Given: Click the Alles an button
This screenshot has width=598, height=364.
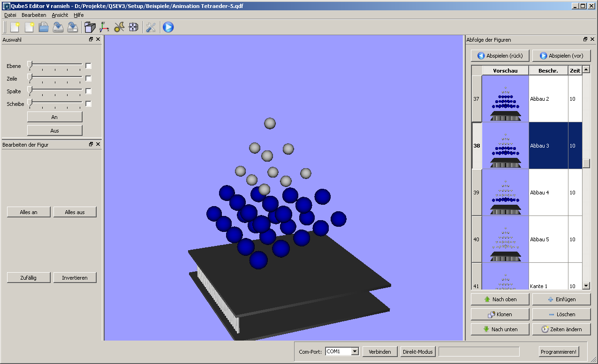Looking at the screenshot, I should tap(29, 212).
